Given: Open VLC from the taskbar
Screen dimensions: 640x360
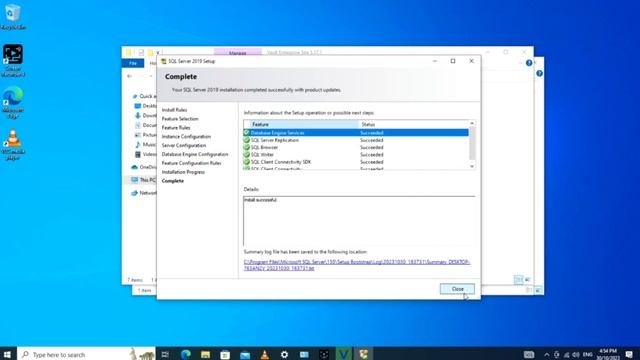Looking at the screenshot, I should click(264, 354).
